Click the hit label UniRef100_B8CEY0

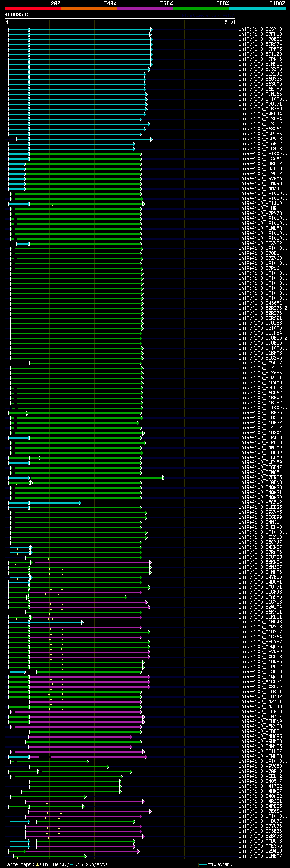pos(260,458)
